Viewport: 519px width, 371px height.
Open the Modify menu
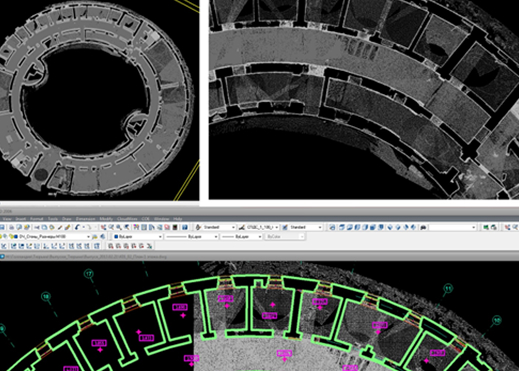106,219
